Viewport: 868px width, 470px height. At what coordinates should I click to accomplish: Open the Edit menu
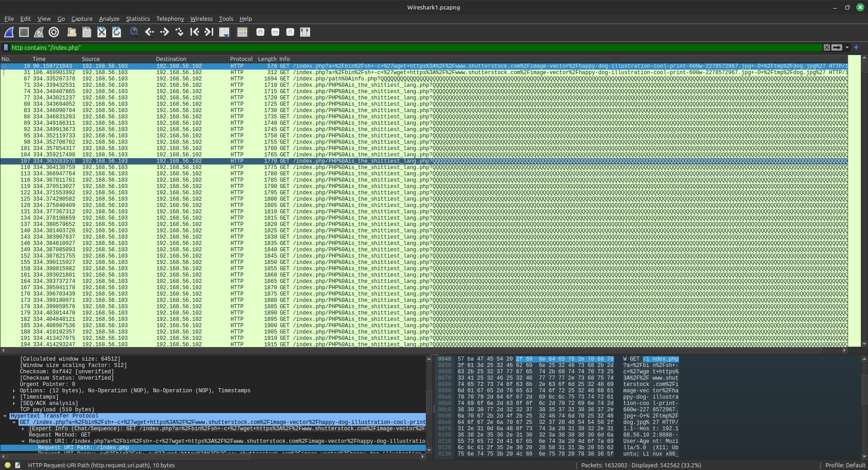tap(25, 19)
